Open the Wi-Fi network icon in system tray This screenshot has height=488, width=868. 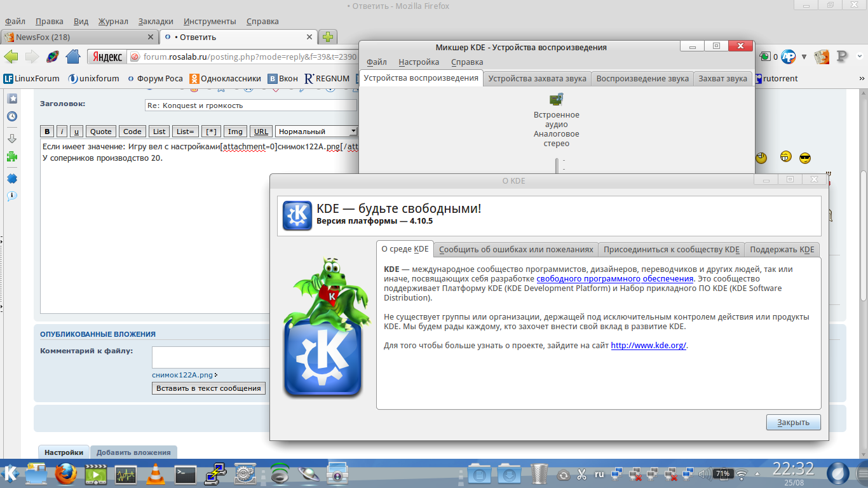pos(741,474)
